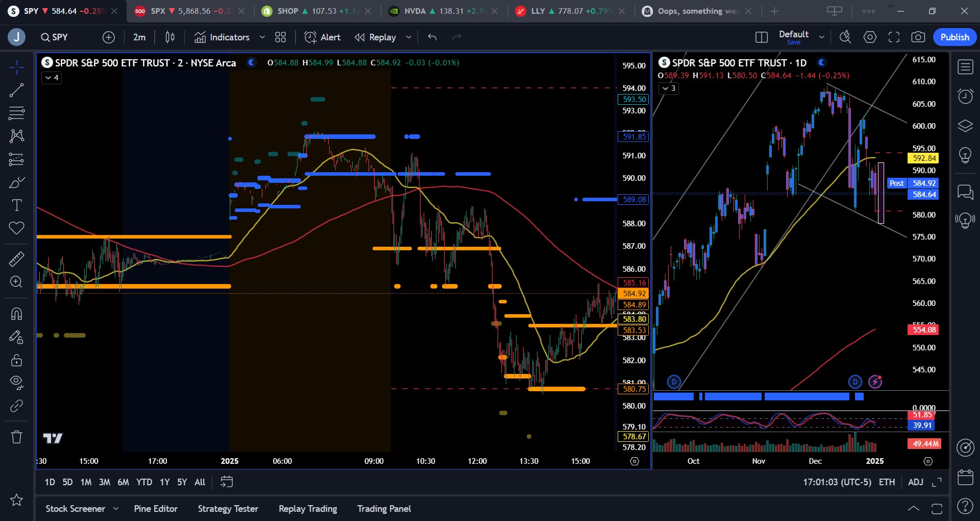The image size is (980, 521).
Task: Select the text annotation tool
Action: (x=16, y=205)
